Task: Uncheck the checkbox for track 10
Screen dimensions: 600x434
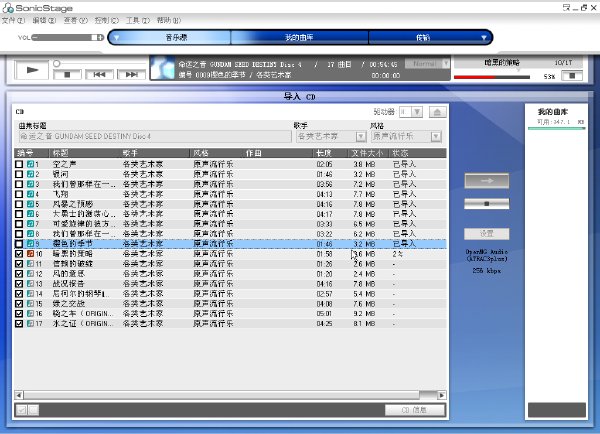Action: click(19, 254)
